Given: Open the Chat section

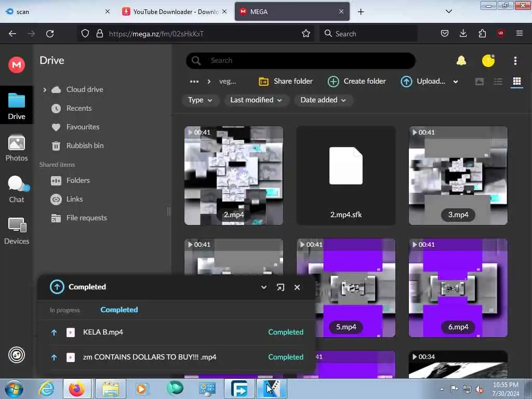Looking at the screenshot, I should tap(16, 189).
